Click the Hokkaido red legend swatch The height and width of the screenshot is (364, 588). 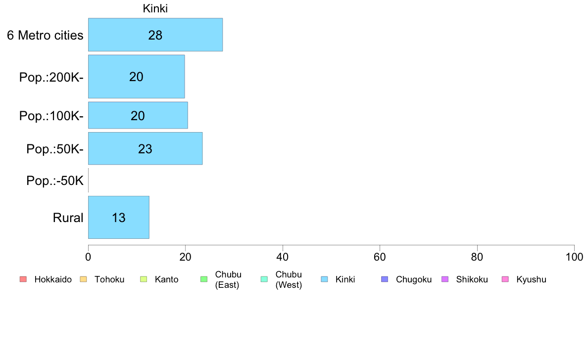click(x=23, y=279)
